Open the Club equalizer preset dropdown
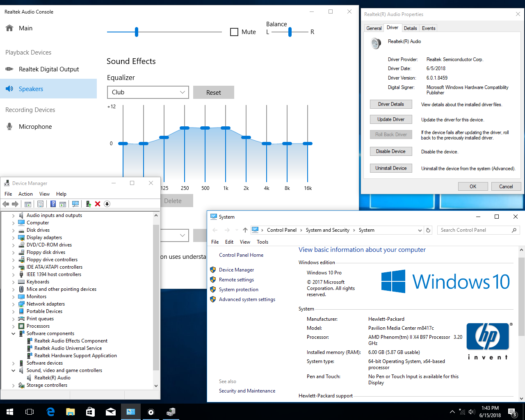 (148, 92)
